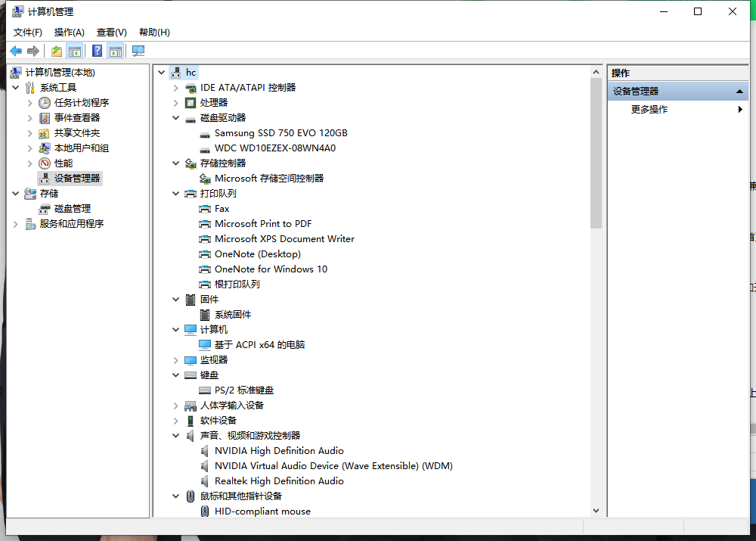Toggle the show/hide console tree button
Screen dimensions: 756x541
tap(74, 51)
